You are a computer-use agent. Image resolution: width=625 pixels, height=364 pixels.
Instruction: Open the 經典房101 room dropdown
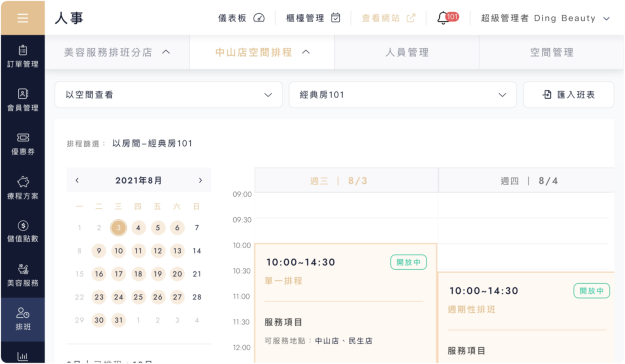click(403, 95)
